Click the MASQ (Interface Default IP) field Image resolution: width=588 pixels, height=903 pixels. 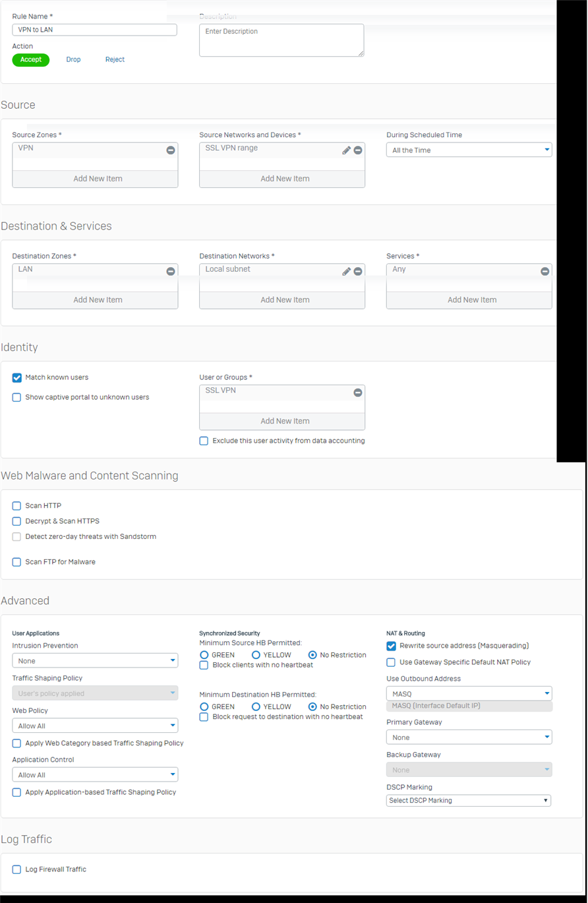469,706
